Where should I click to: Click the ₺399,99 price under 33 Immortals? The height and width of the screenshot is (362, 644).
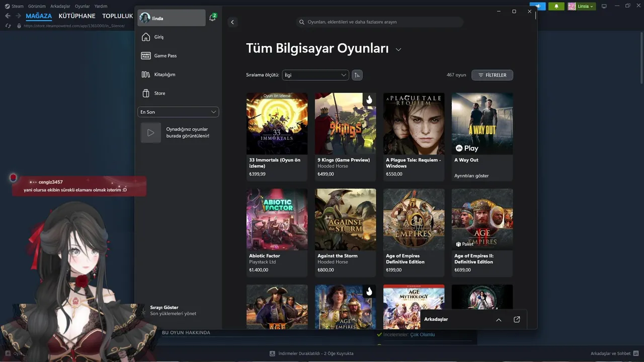[x=257, y=174]
